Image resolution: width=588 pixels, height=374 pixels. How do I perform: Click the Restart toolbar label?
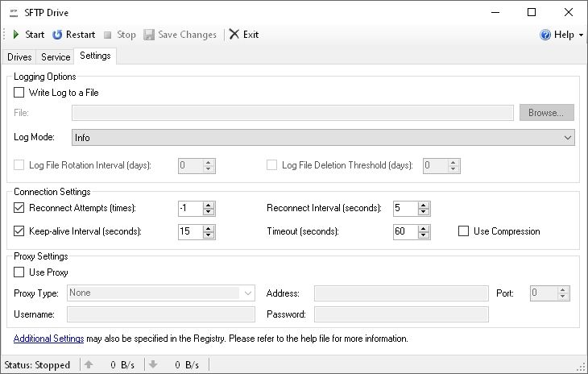click(81, 35)
